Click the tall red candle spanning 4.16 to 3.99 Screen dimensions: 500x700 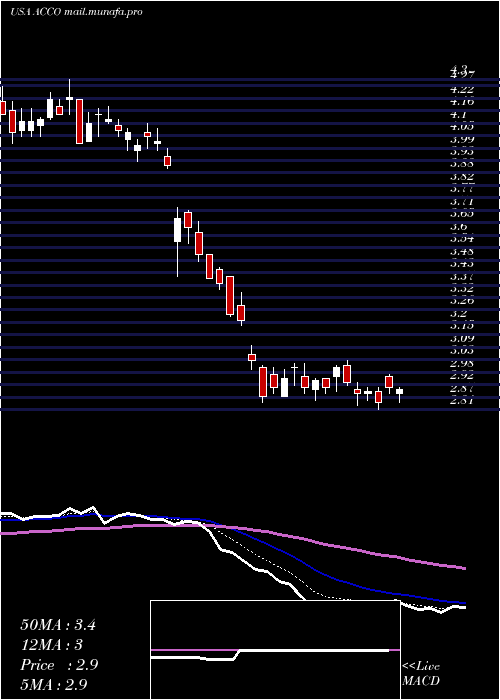click(79, 121)
